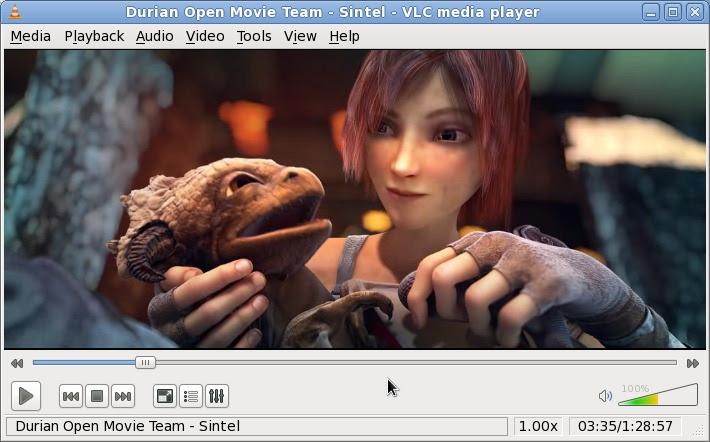Open the Playback menu
The height and width of the screenshot is (442, 710).
94,36
